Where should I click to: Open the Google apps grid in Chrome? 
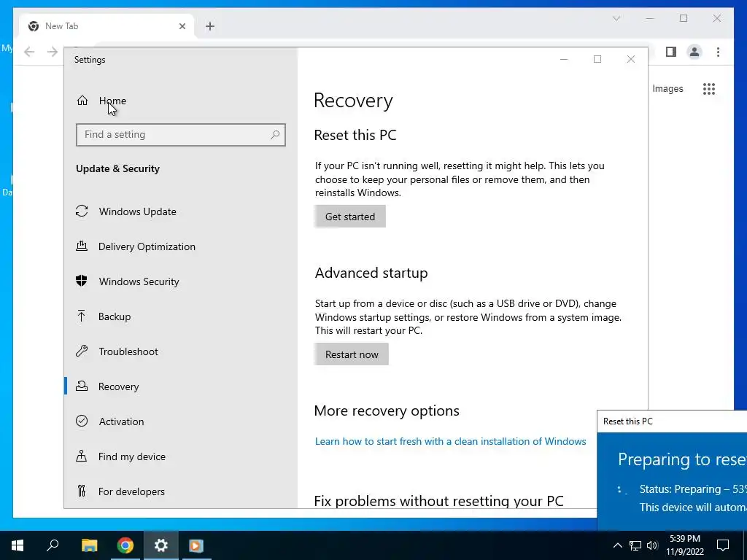coord(709,88)
